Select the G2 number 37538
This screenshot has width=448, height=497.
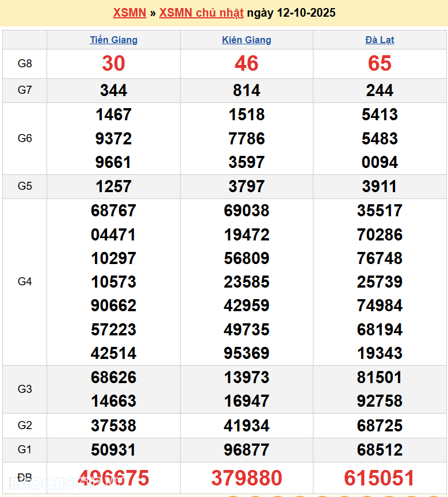coord(113,426)
